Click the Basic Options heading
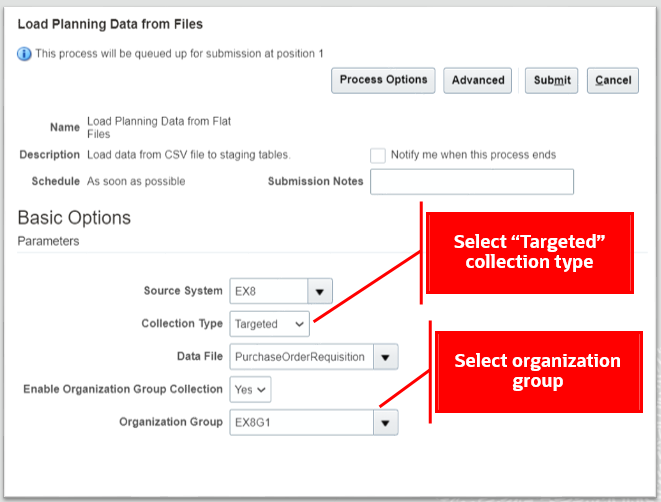Viewport: 661px width, 502px height. click(x=74, y=217)
